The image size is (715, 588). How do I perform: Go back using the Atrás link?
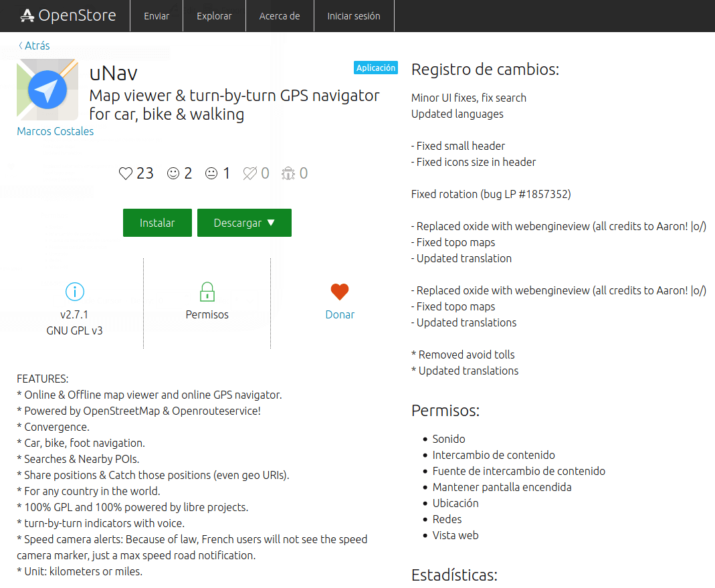(34, 45)
